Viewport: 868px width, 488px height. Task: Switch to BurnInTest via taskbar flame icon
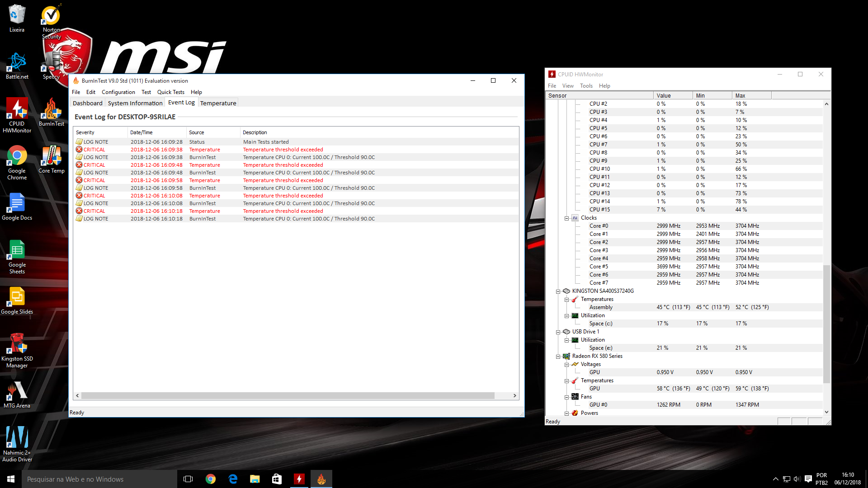[321, 479]
